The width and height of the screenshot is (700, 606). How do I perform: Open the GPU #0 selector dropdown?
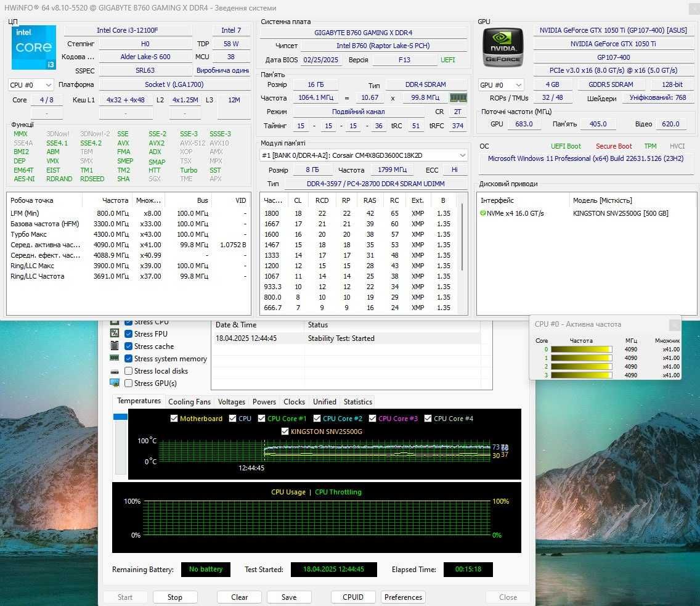[501, 85]
